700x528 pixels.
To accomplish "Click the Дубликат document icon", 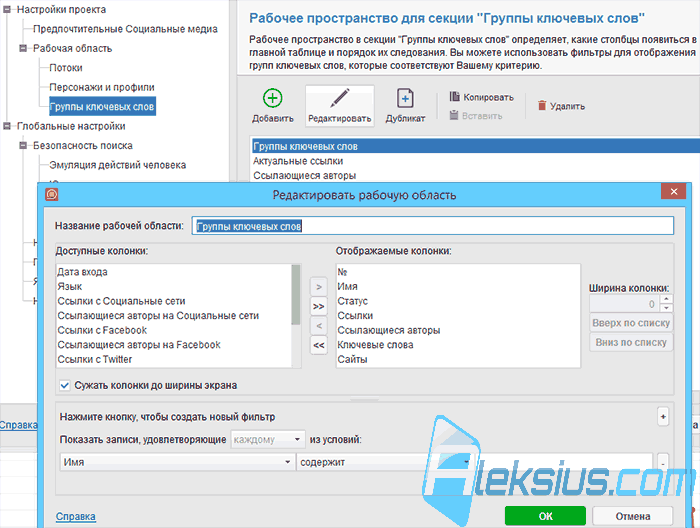I will pyautogui.click(x=405, y=98).
